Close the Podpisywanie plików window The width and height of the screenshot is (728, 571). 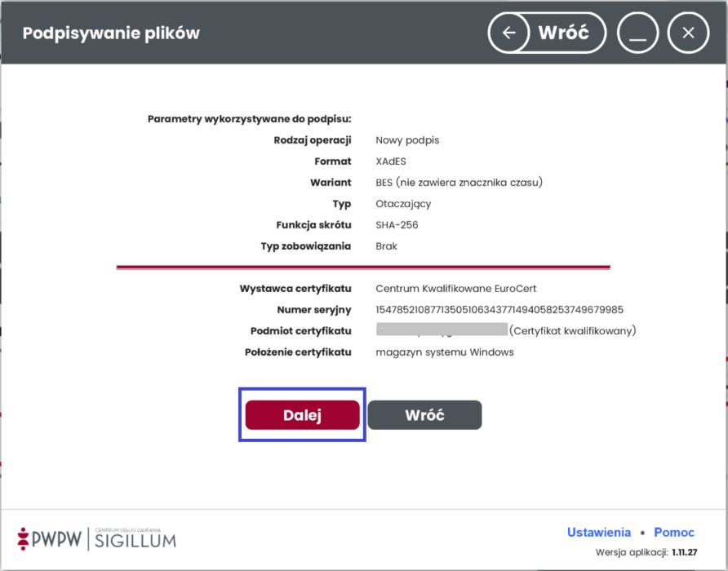[x=688, y=33]
